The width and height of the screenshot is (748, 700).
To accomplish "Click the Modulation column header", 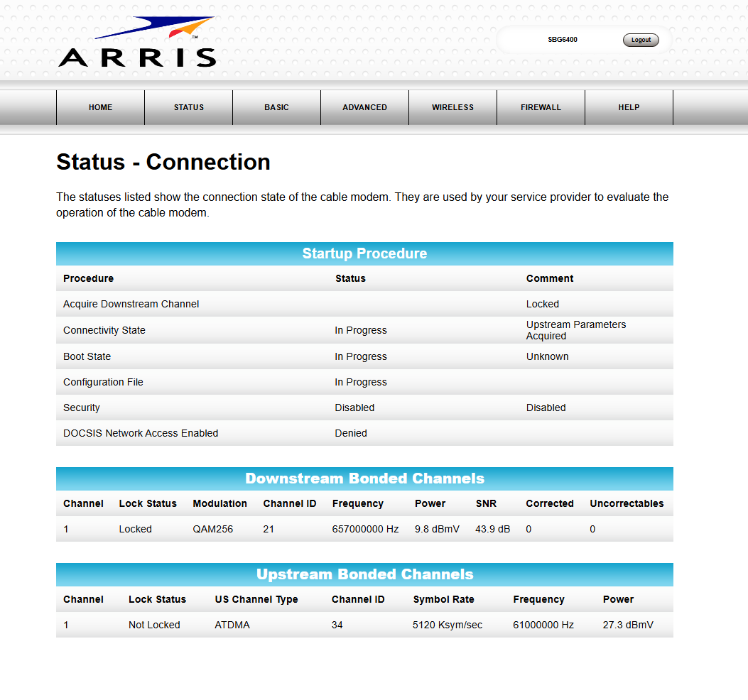I will tap(220, 503).
